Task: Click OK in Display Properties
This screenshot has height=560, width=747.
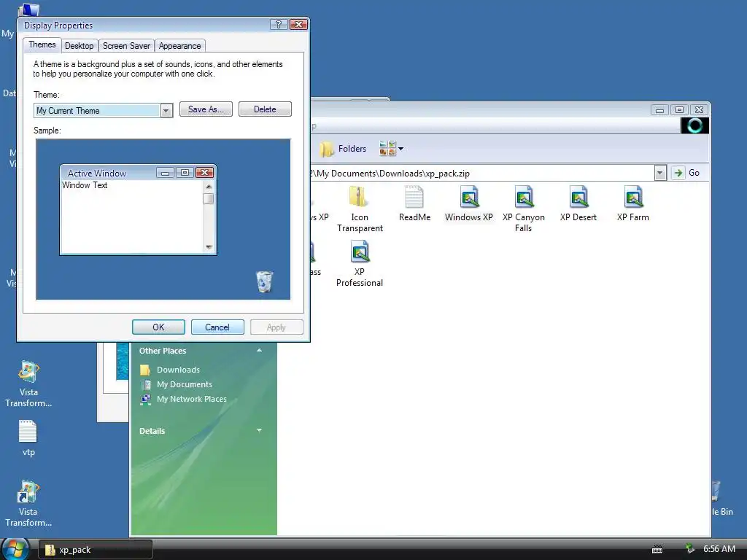Action: coord(158,327)
